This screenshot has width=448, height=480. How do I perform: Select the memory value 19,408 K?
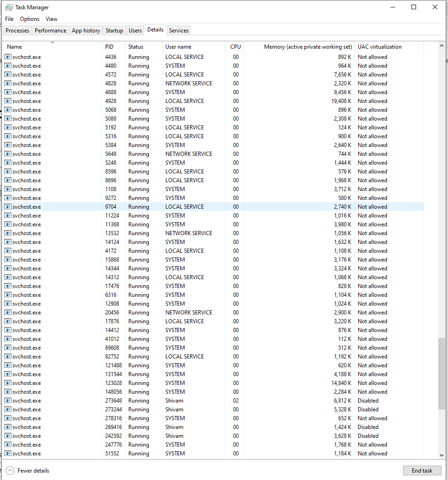(x=341, y=101)
